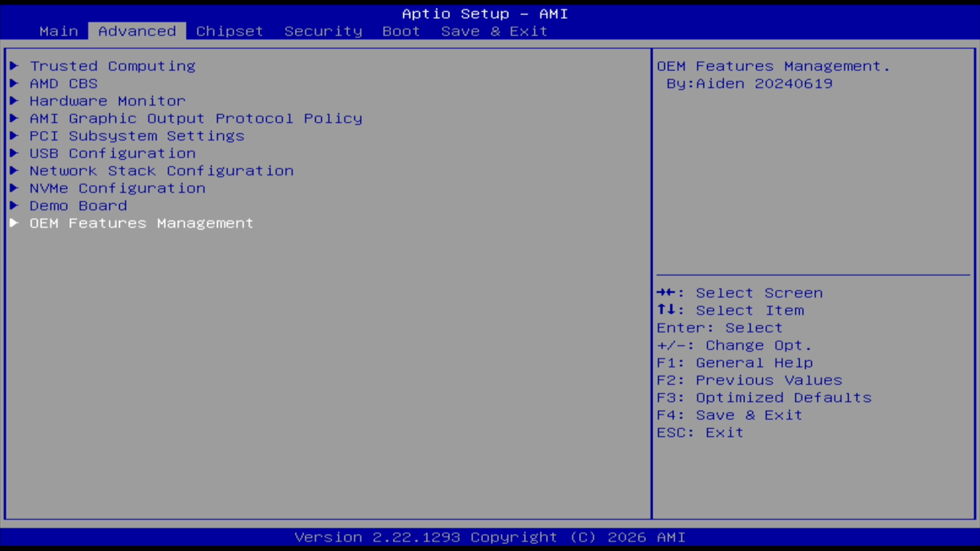Click the 'By:Aiden 20240619' text
The width and height of the screenshot is (980, 551).
coord(750,84)
